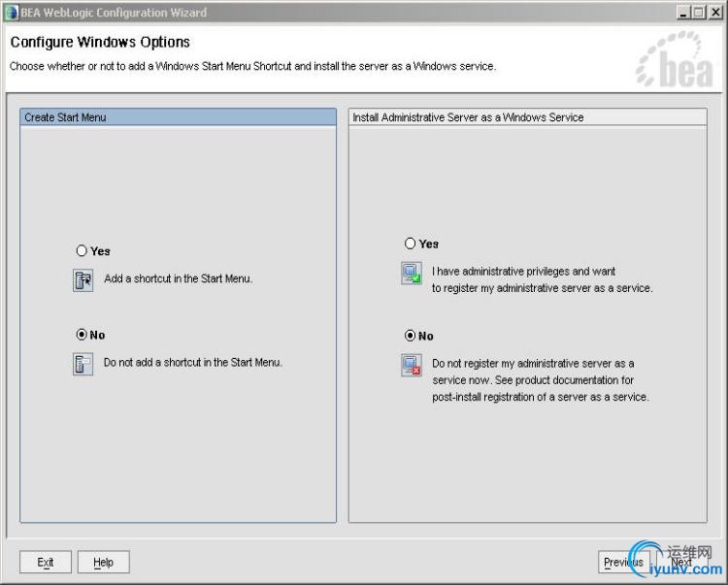Click the do not register service icon
This screenshot has height=585, width=728.
pos(412,366)
